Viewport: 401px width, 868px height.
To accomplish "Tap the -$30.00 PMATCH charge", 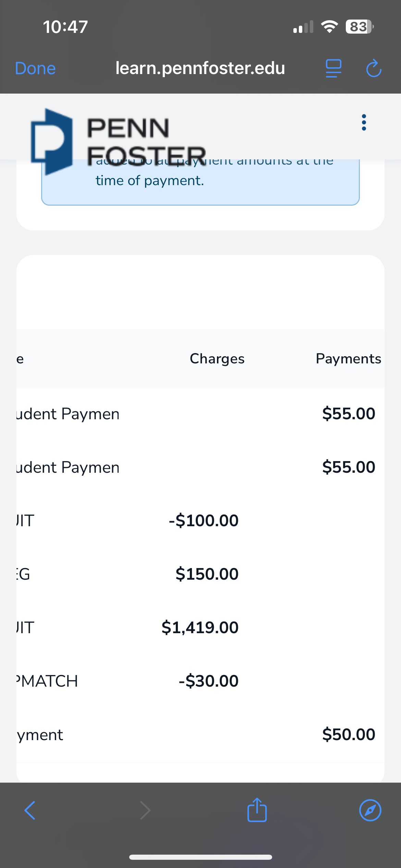I will 208,681.
